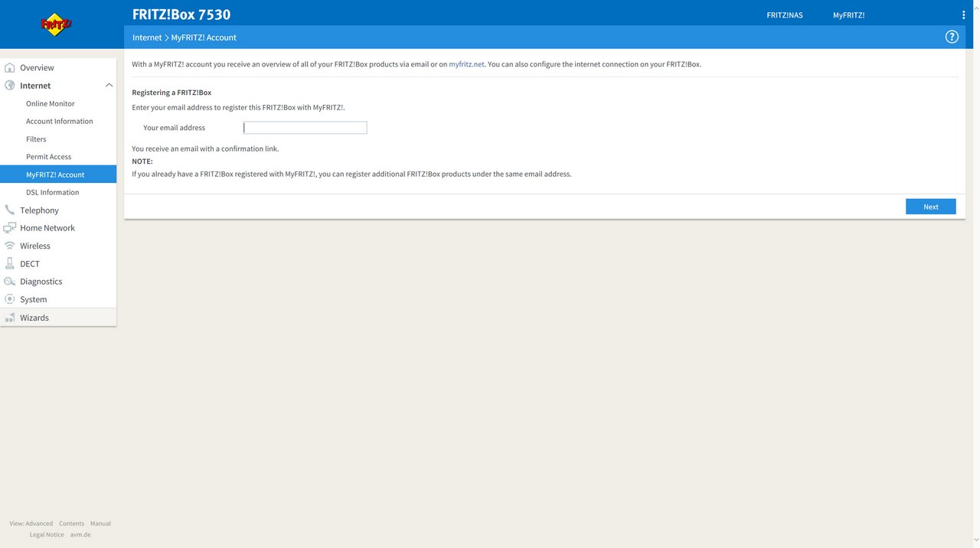980x548 pixels.
Task: Open Wireless section label
Action: coord(35,246)
